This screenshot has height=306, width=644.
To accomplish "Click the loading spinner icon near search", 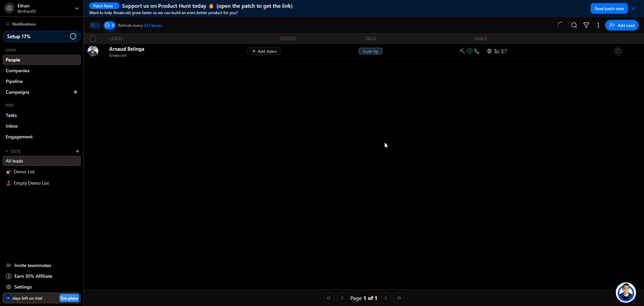I will point(560,25).
